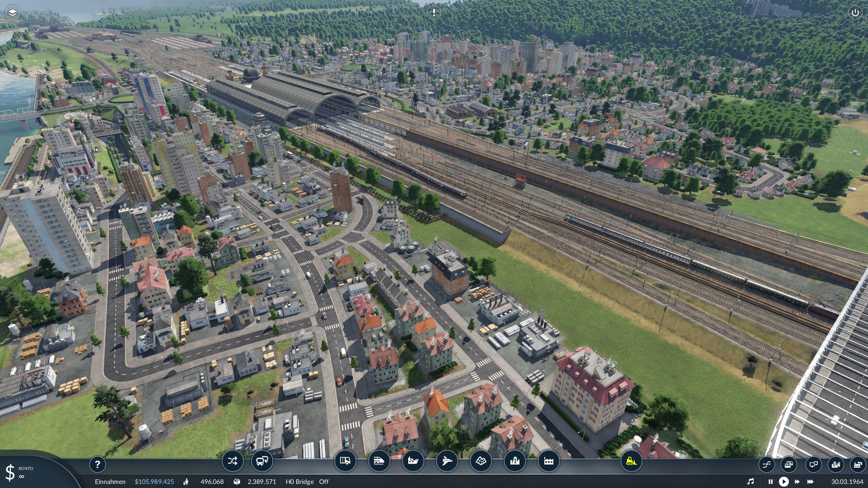Open the vehicle overview list icon

(788, 464)
